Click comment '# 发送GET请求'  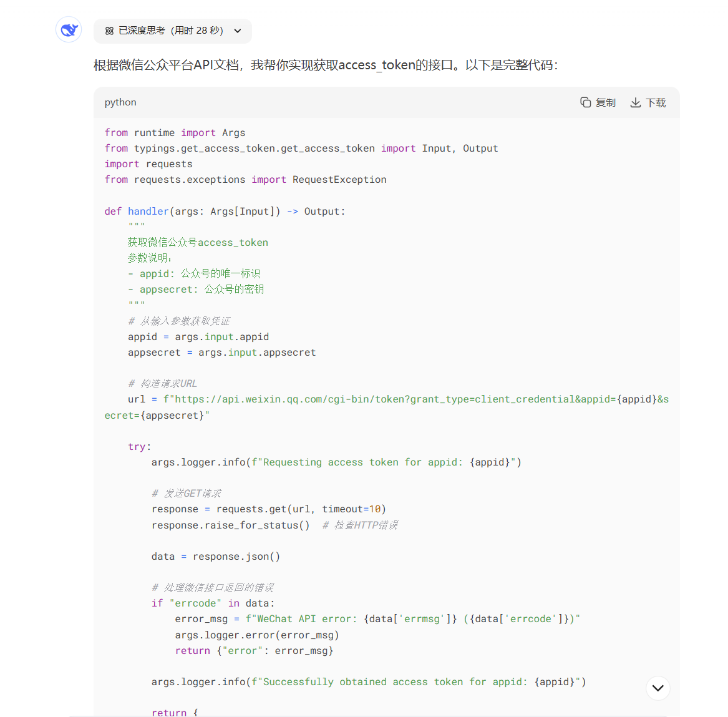pyautogui.click(x=187, y=494)
